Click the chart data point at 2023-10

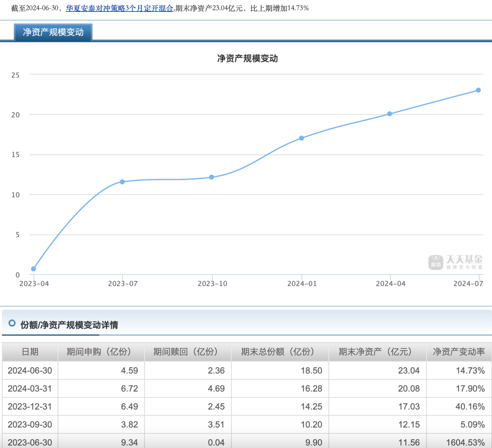(x=211, y=177)
